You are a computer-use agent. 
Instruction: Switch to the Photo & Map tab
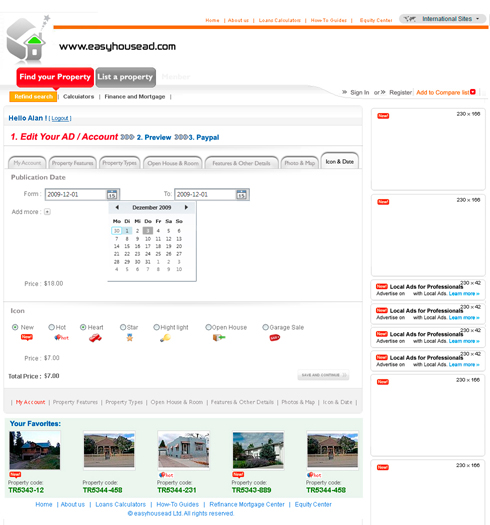pyautogui.click(x=299, y=163)
